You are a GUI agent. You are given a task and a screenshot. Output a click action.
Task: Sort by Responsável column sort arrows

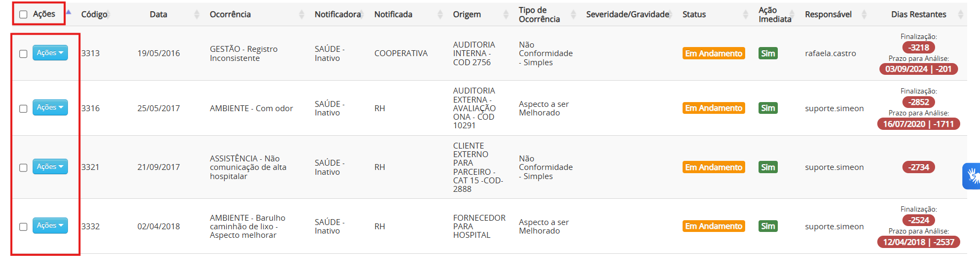tap(864, 14)
